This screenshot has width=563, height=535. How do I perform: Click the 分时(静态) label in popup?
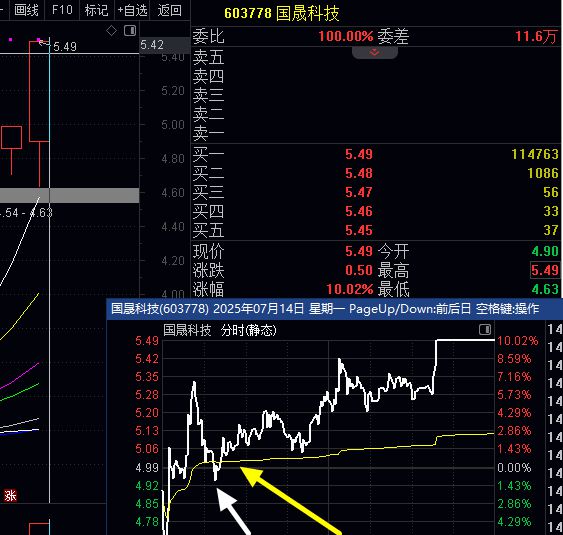(x=248, y=330)
